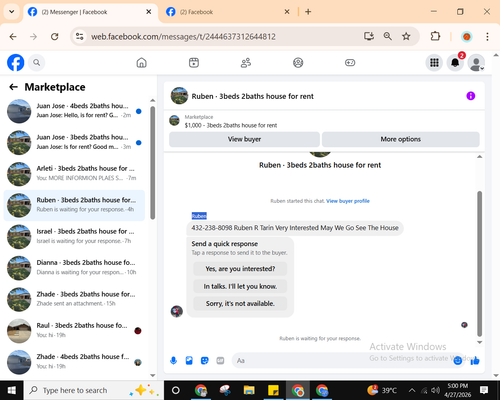Viewport: 500px width, 400px height.
Task: Click the browser back arrow
Action: (13, 36)
